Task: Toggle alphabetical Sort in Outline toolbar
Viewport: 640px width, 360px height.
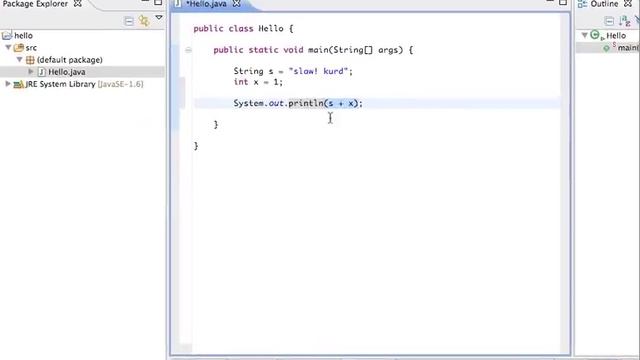Action: 624,21
